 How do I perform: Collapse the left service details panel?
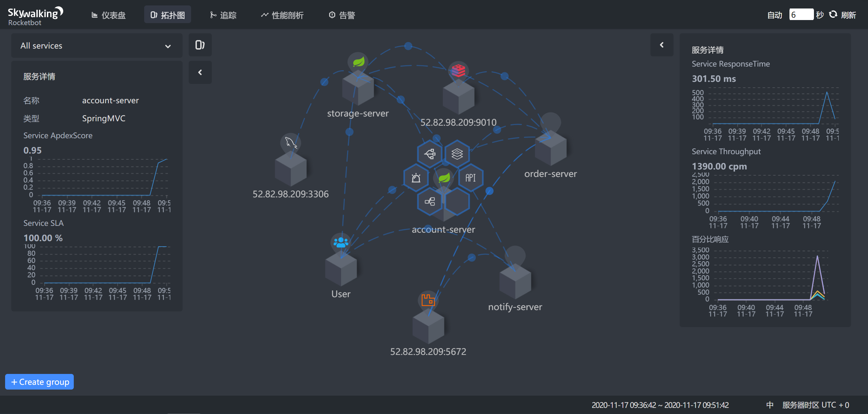click(200, 72)
